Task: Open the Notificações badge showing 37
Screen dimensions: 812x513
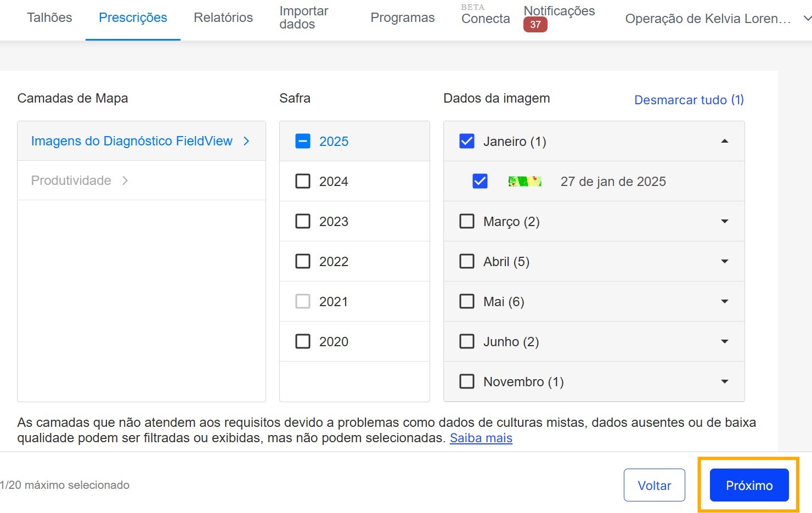Action: [535, 25]
